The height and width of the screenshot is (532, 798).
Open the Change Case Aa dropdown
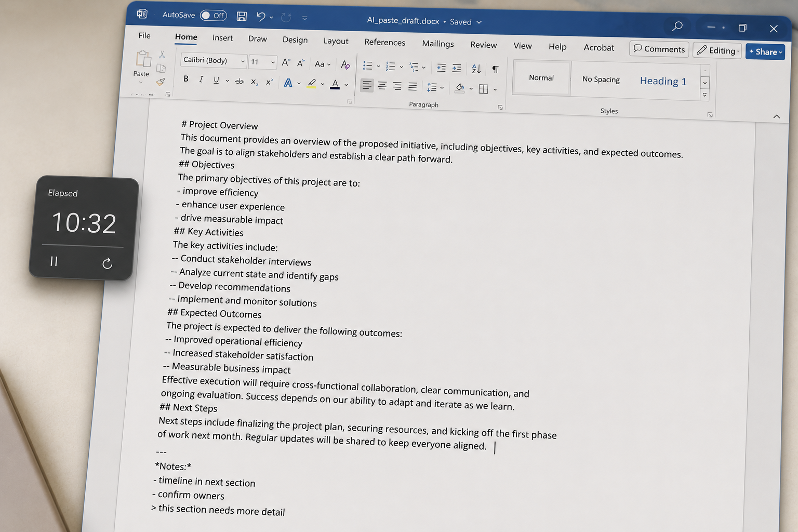[323, 64]
